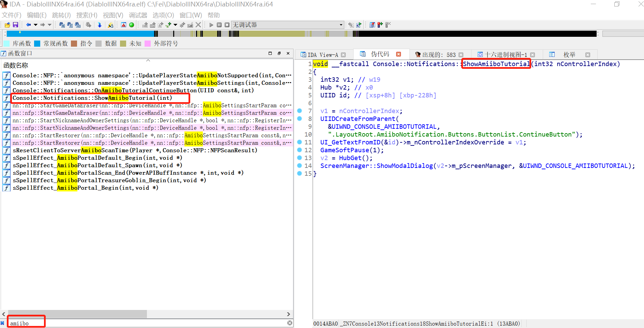
Task: Open a file with the folder toolbar icon
Action: point(7,25)
